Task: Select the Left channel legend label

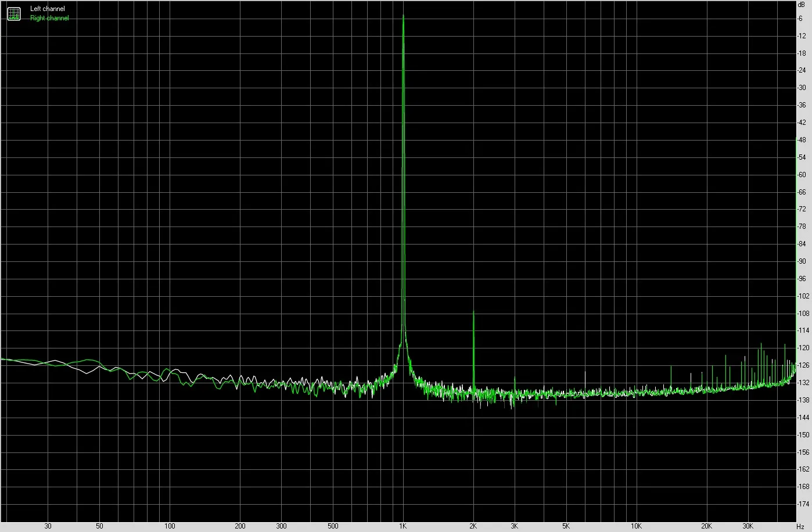Action: point(48,9)
